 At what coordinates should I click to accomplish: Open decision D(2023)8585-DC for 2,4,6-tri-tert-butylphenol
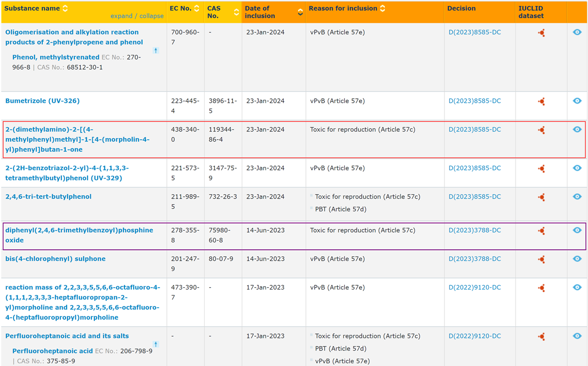475,197
